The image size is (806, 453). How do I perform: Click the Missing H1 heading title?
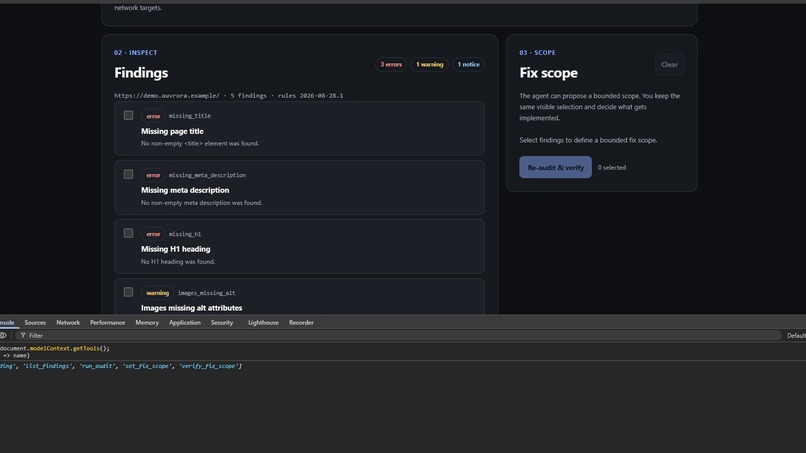click(x=176, y=249)
